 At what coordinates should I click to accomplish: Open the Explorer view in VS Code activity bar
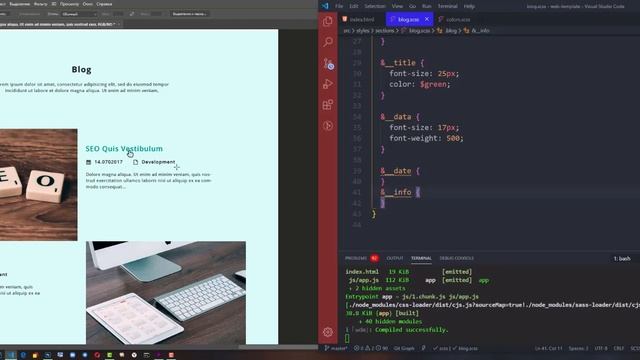[328, 21]
